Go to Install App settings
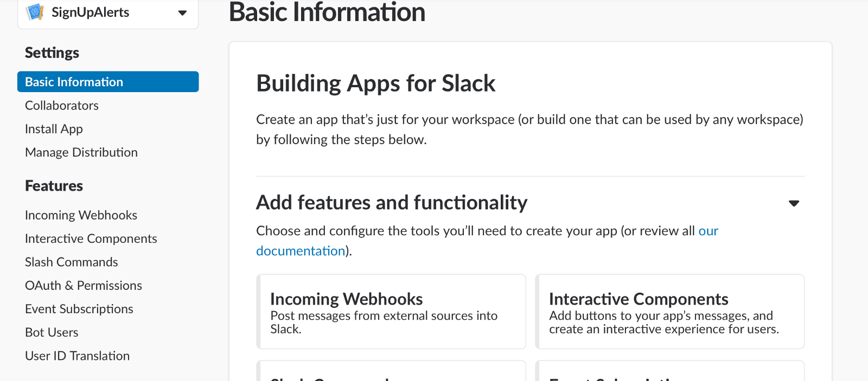Image resolution: width=868 pixels, height=381 pixels. click(54, 129)
